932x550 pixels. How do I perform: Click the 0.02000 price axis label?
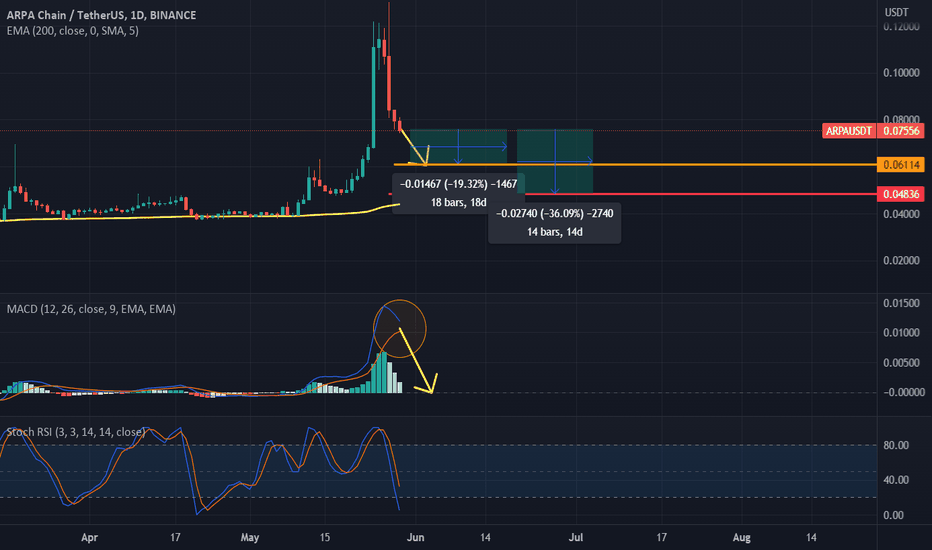901,260
